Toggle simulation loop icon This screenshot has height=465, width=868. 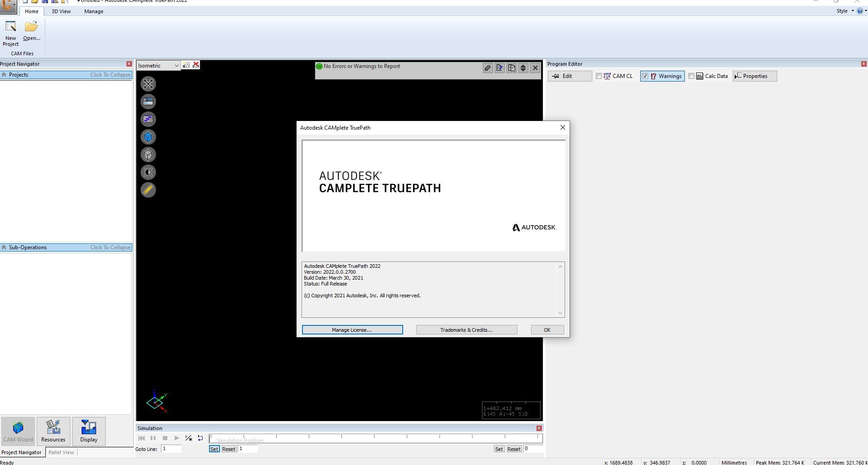tap(200, 438)
